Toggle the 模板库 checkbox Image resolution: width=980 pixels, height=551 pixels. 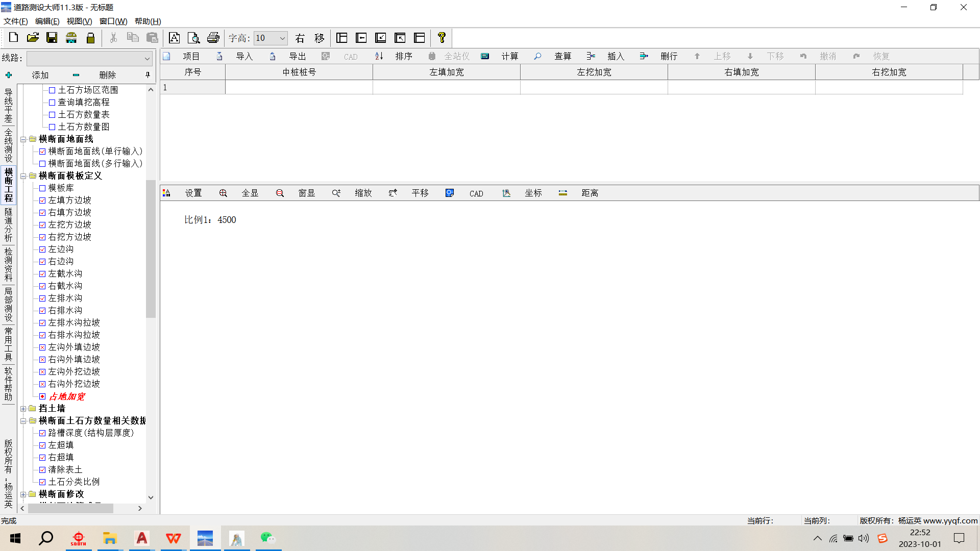point(42,188)
